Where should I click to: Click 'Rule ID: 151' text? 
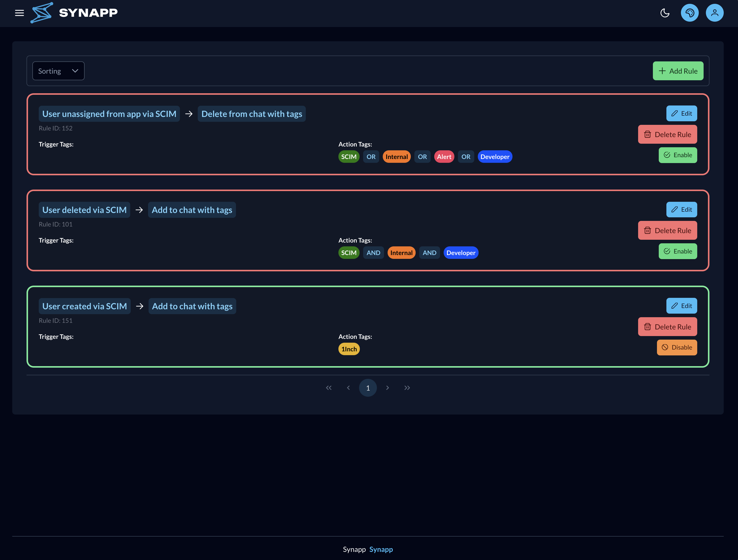tap(55, 321)
